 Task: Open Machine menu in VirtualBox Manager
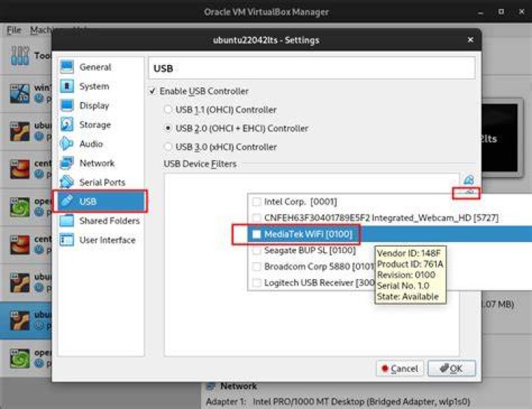[x=41, y=30]
